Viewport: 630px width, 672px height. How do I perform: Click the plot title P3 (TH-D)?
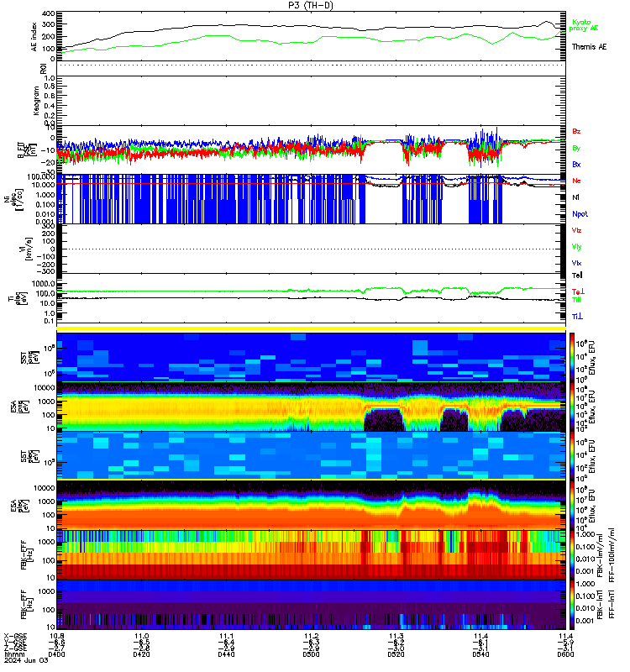coord(311,5)
